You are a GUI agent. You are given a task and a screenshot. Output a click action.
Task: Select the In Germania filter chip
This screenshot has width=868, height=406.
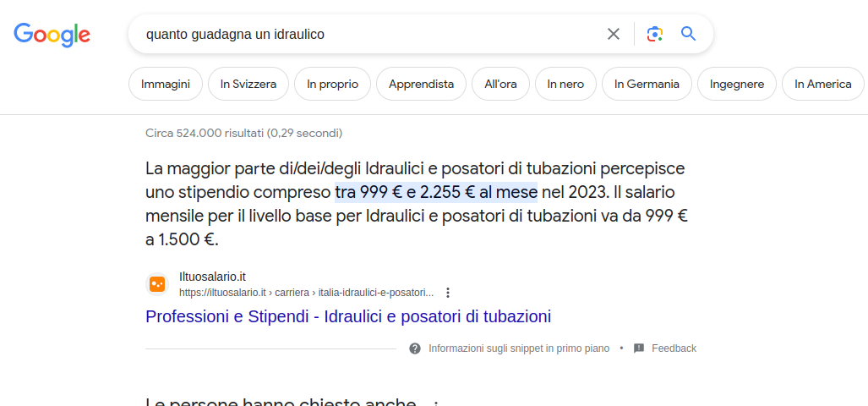click(x=647, y=85)
